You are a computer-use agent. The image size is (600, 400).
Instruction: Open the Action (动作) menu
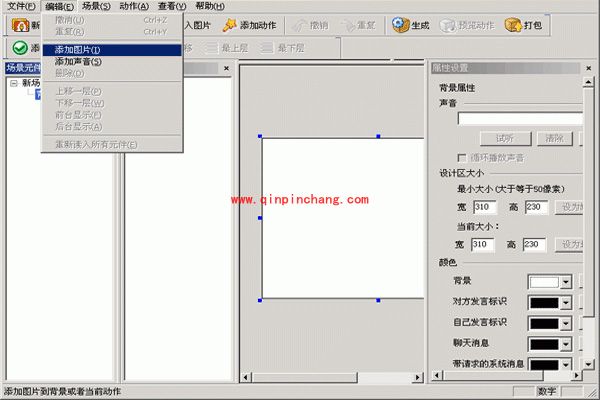tap(134, 6)
